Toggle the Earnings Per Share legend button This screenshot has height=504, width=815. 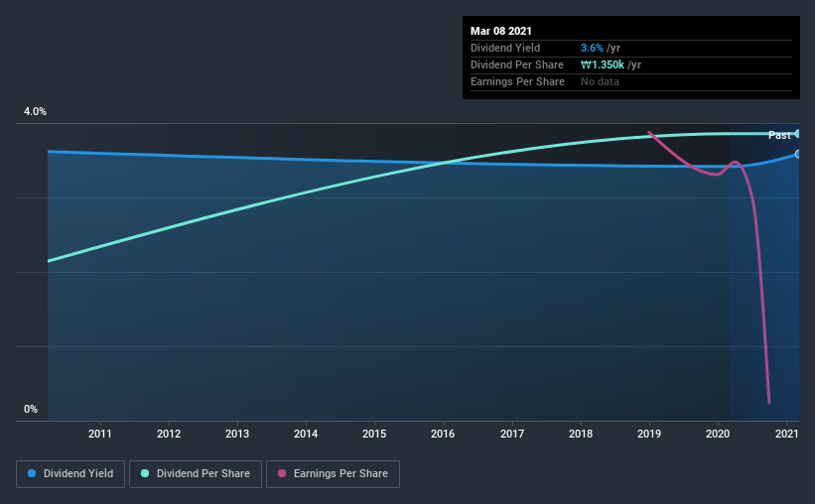[x=333, y=474]
